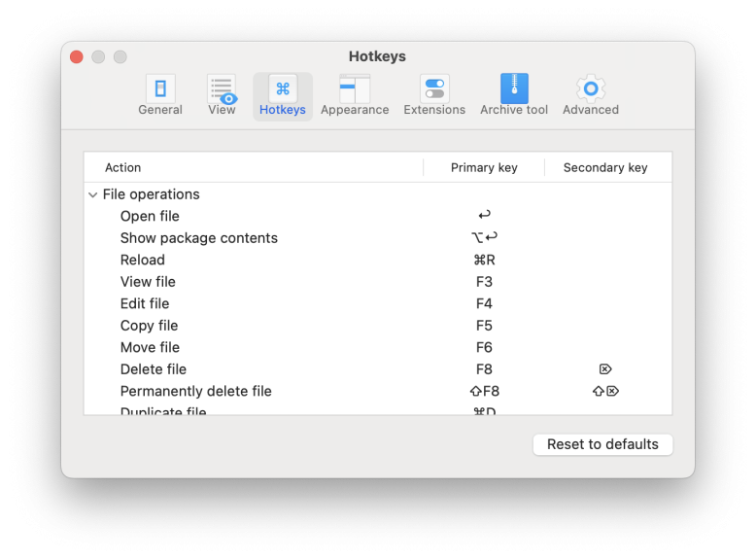Open the Archive tool zipper icon
This screenshot has width=756, height=559.
(514, 88)
